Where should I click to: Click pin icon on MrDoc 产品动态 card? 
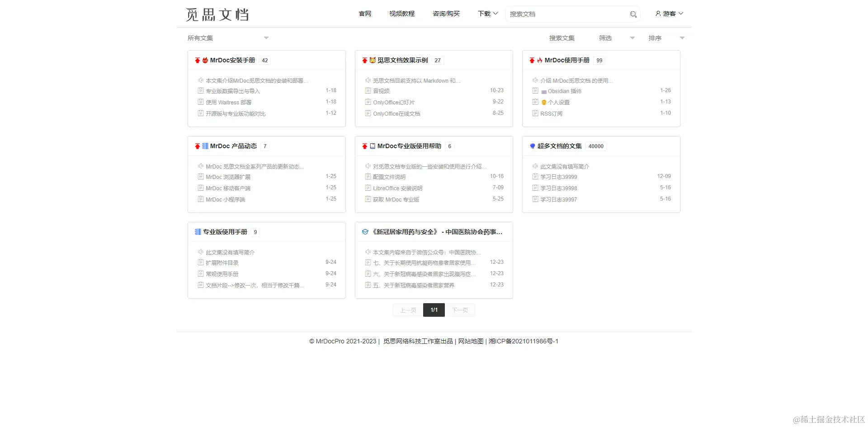pyautogui.click(x=198, y=146)
